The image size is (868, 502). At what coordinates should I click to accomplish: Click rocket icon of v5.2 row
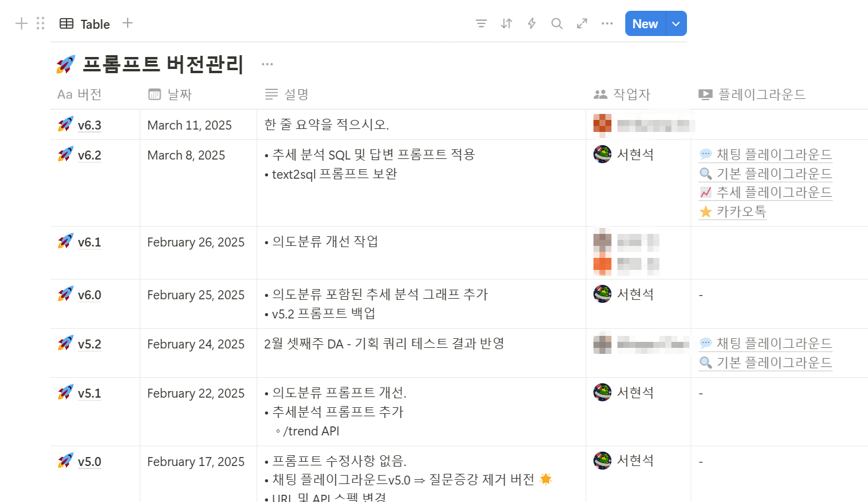(65, 344)
